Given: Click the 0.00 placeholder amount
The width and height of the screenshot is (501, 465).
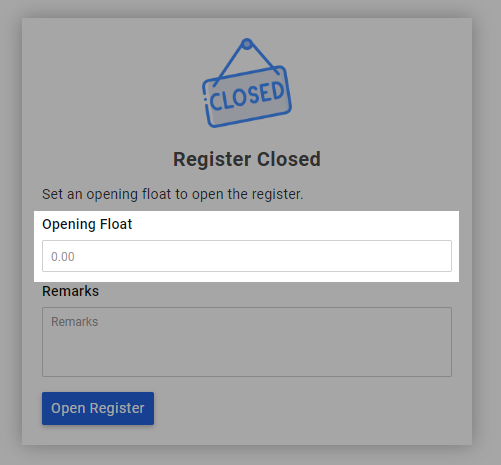Looking at the screenshot, I should pyautogui.click(x=63, y=257).
